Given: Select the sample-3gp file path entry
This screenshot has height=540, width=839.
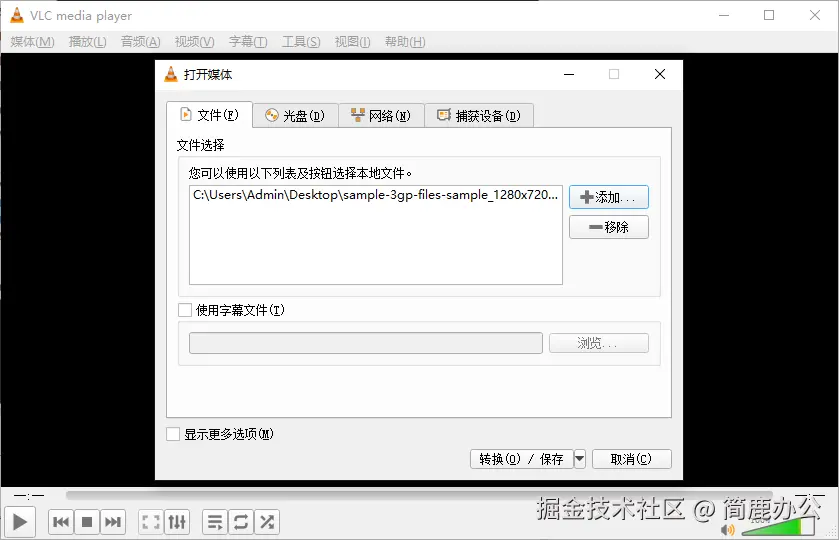Looking at the screenshot, I should point(376,195).
